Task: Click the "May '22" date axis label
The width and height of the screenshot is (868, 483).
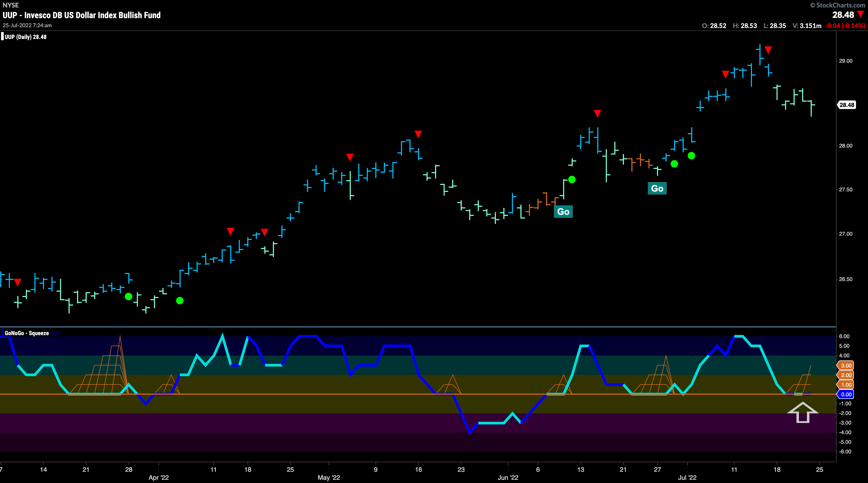Action: [x=329, y=478]
